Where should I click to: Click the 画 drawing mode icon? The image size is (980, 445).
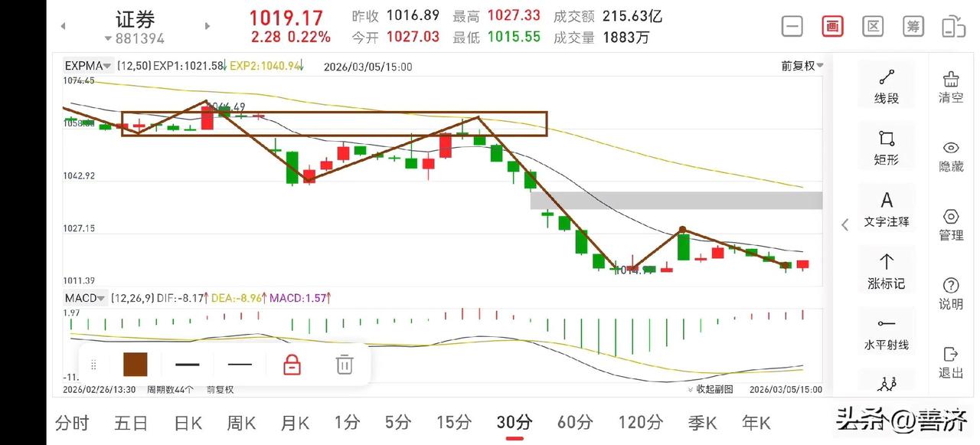[832, 25]
